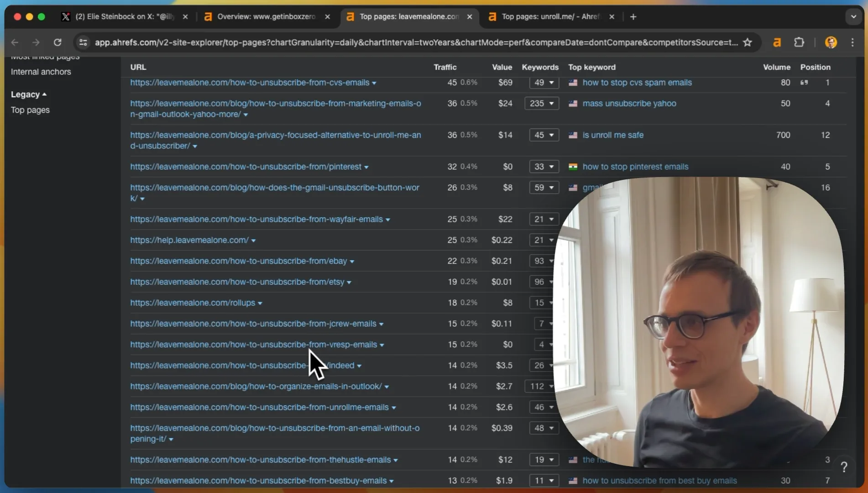
Task: Open the tab search chevron button
Action: (853, 17)
